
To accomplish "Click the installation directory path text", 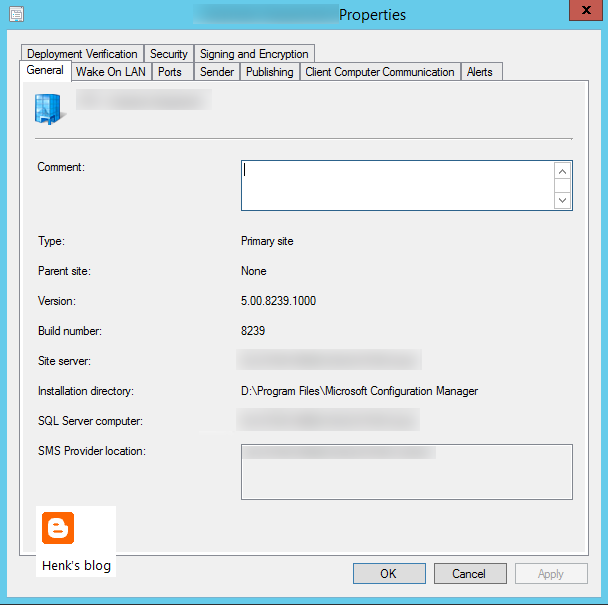I will pos(359,391).
